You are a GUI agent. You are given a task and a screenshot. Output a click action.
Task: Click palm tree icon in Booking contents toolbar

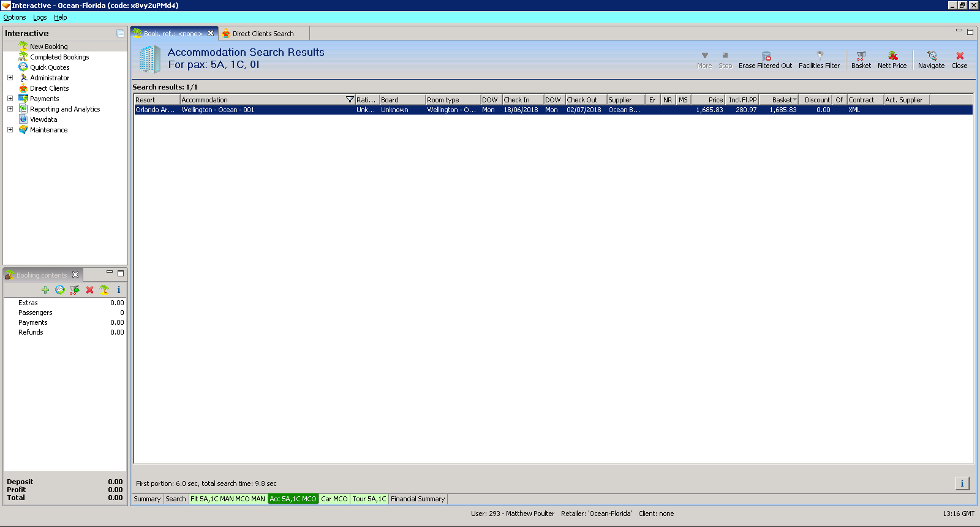104,290
